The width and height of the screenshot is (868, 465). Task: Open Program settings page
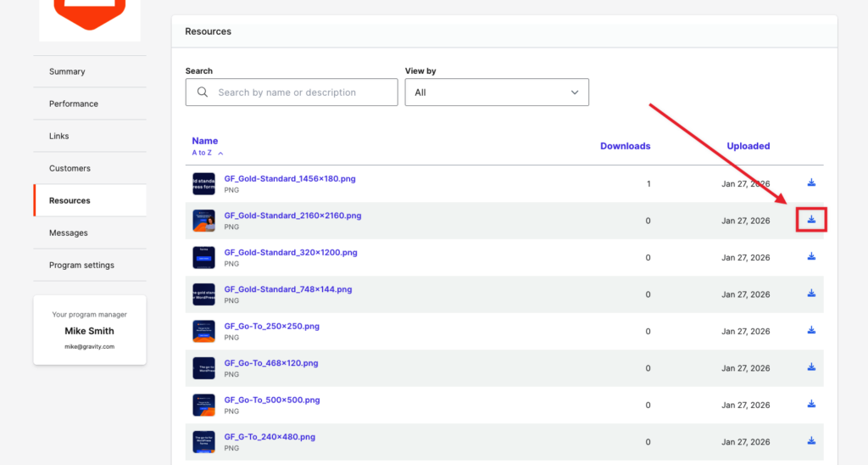pos(81,266)
